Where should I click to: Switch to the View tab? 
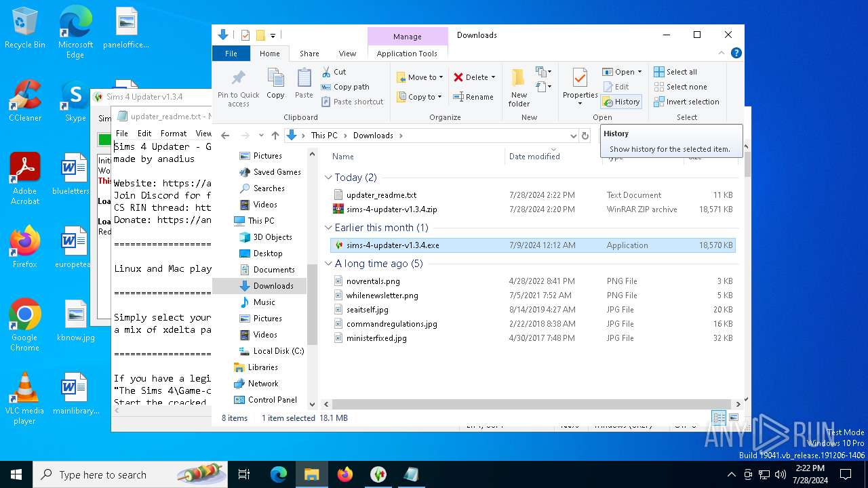coord(347,54)
